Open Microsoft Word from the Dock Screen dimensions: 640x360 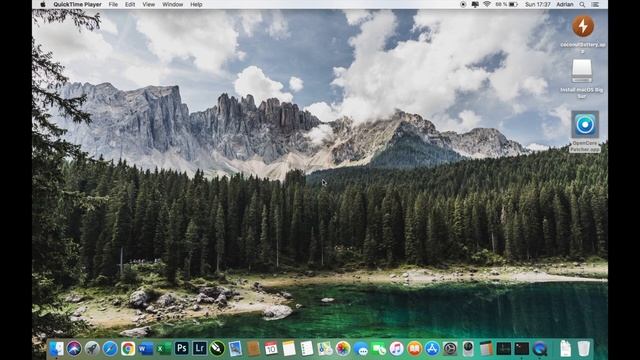tap(146, 349)
